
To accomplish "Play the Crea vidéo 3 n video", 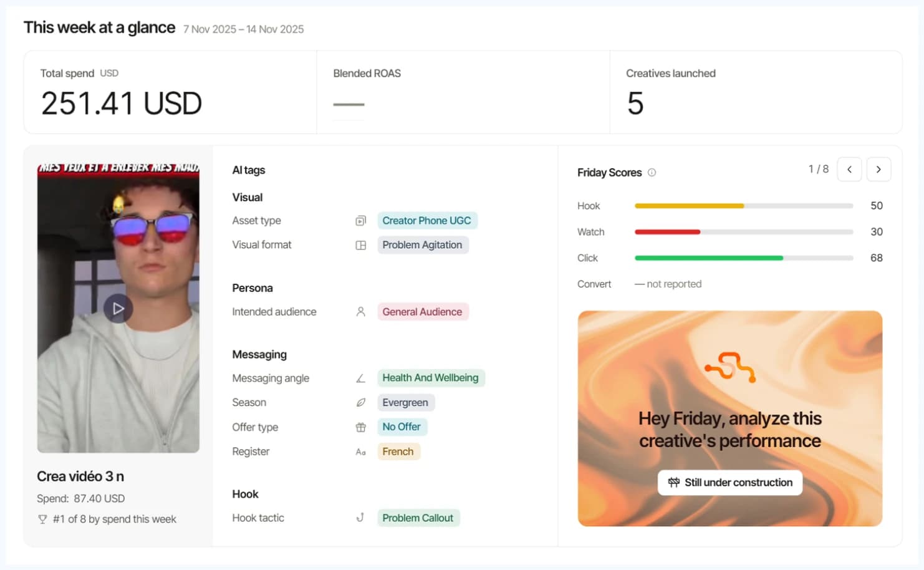I will click(x=118, y=309).
